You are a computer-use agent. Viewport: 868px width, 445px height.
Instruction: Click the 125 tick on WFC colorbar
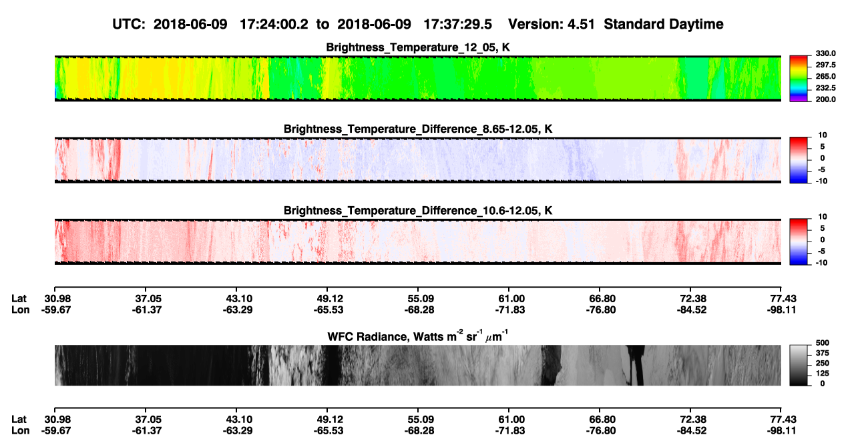(x=822, y=373)
